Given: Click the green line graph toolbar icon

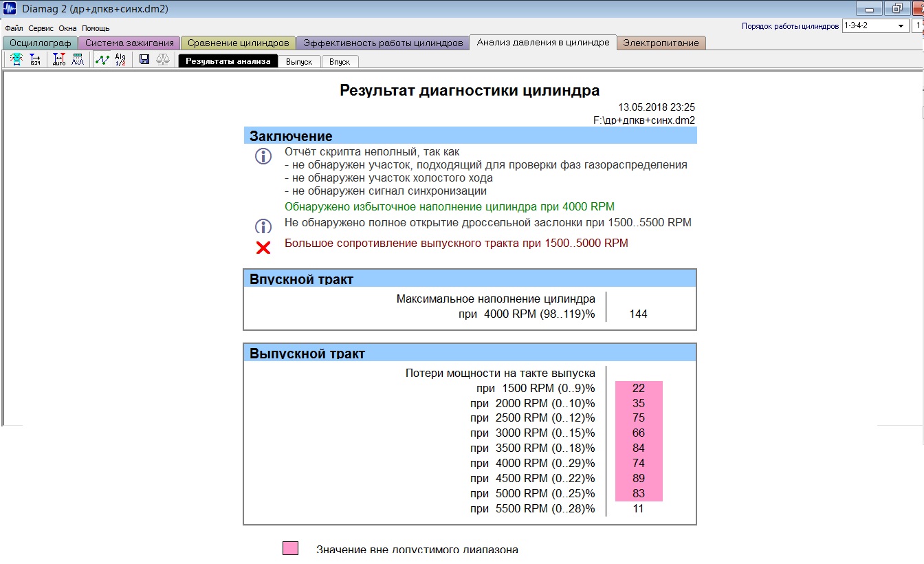Looking at the screenshot, I should tap(102, 61).
